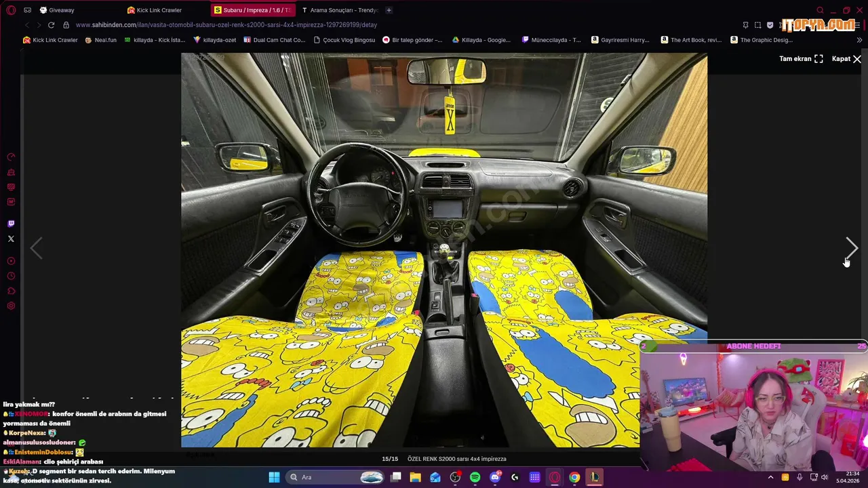Click the address bar padlock icon
Viewport: 868px width, 488px height.
click(66, 25)
